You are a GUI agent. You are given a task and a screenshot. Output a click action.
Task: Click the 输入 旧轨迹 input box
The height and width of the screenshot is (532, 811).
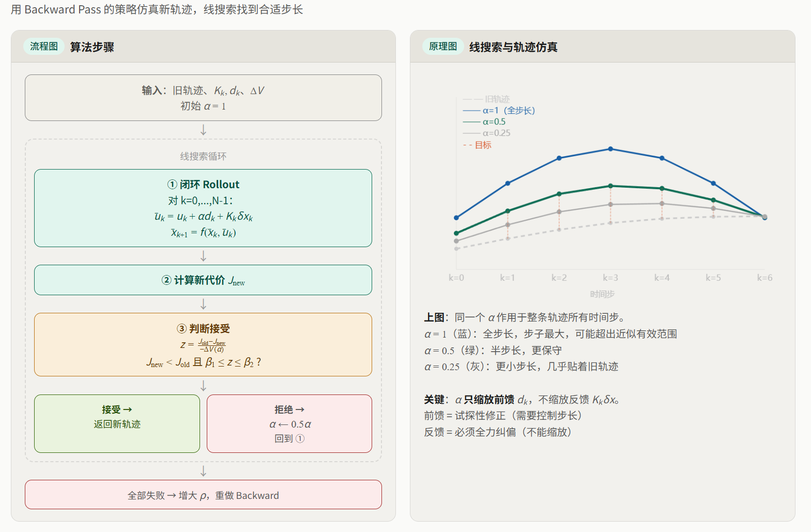pos(203,98)
